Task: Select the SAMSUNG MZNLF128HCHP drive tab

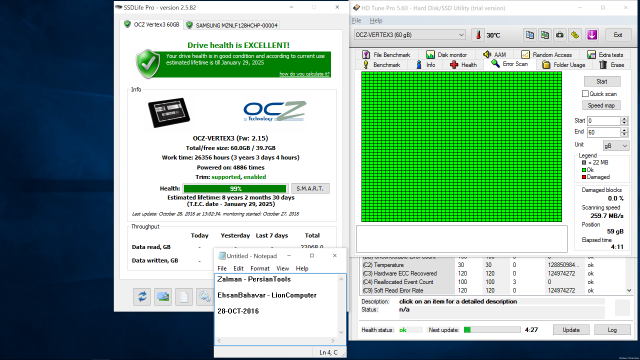Action: coord(232,25)
